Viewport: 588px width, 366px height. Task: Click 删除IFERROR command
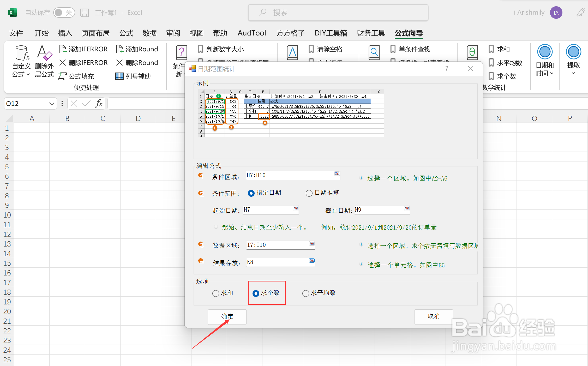coord(83,63)
